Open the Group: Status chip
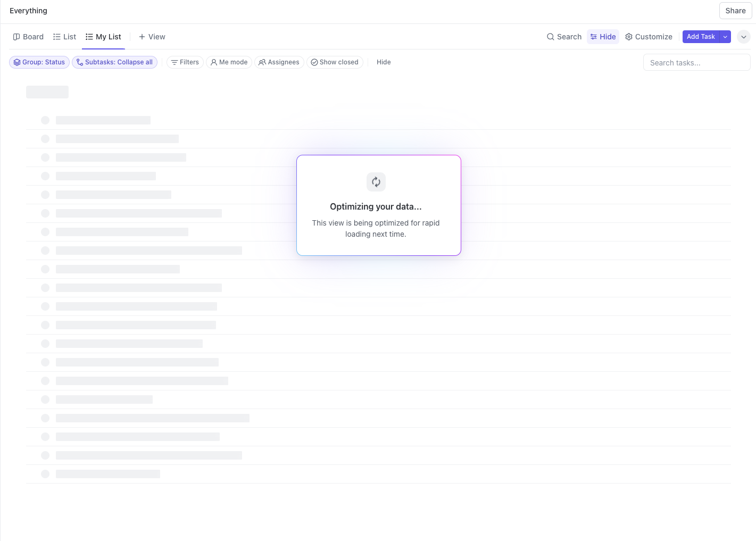The width and height of the screenshot is (756, 541). tap(39, 62)
